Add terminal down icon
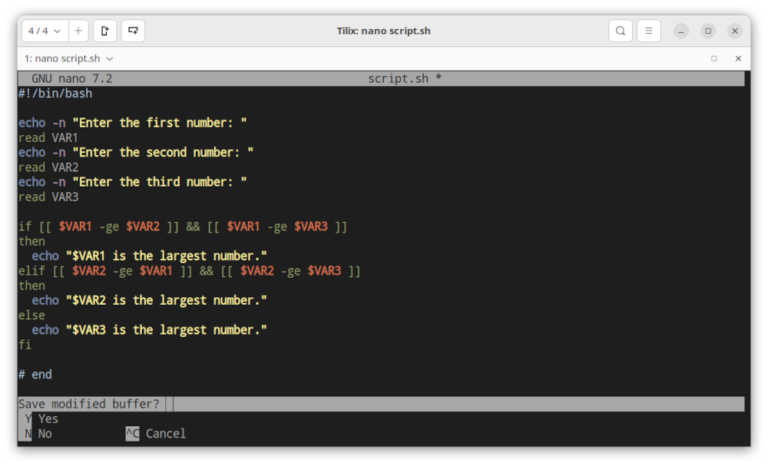The image size is (768, 466). (x=133, y=31)
